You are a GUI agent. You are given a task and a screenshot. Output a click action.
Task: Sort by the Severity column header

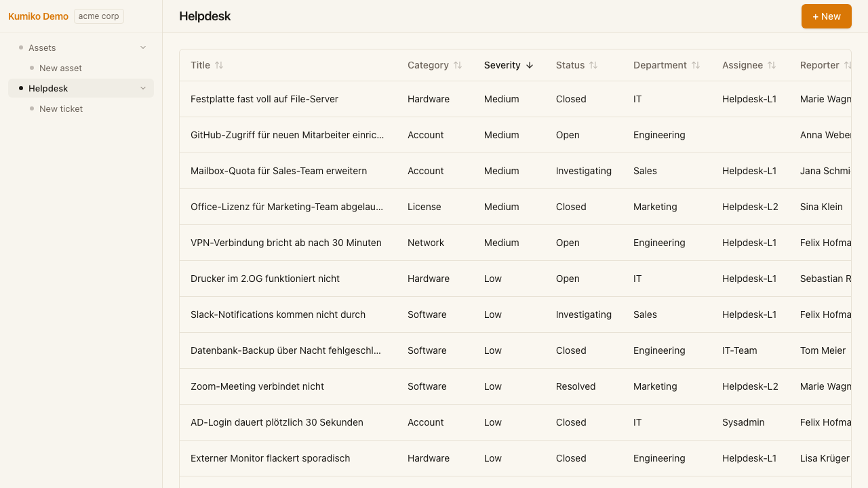[x=509, y=65]
